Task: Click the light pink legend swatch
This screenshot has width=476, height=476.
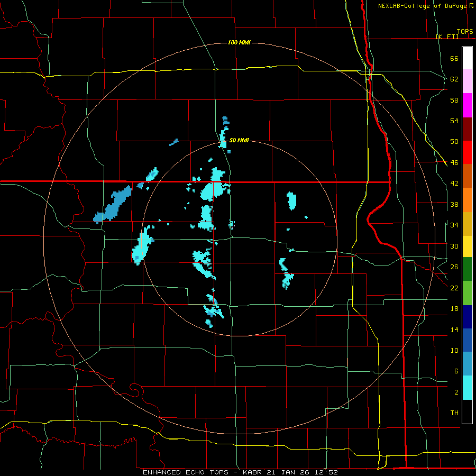Action: 467,81
